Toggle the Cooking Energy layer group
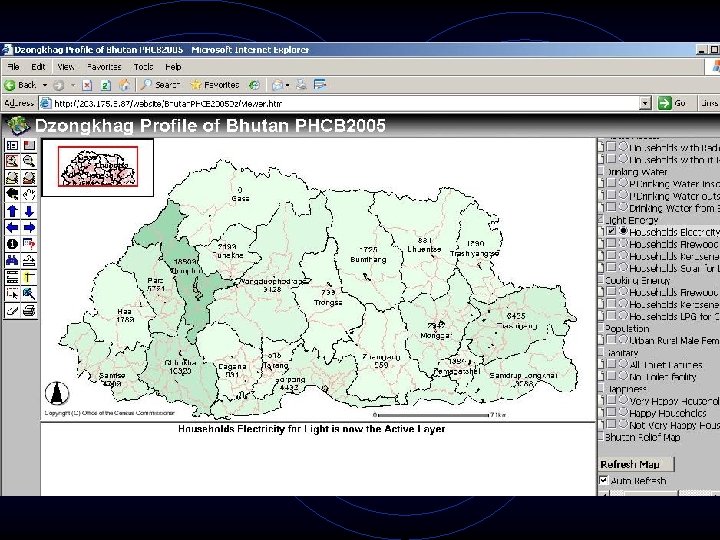Screen dimensions: 720x540 coord(601,280)
